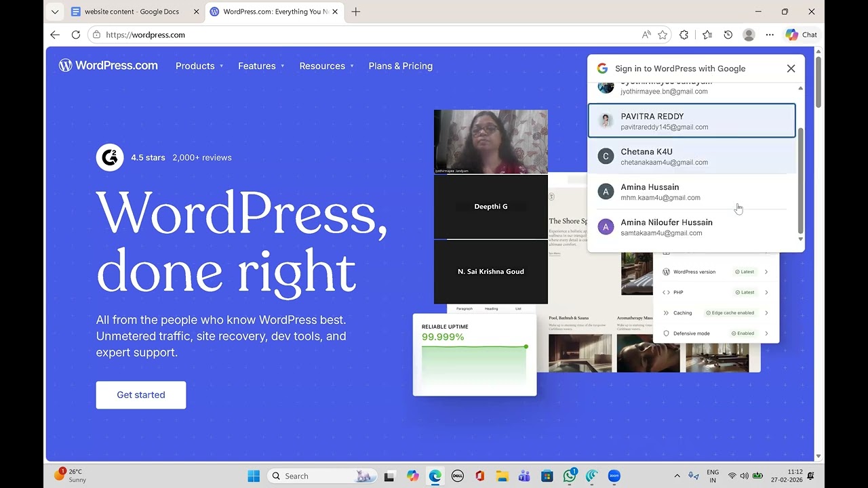Open Zoom from the taskbar
868x488 pixels.
pos(614,476)
